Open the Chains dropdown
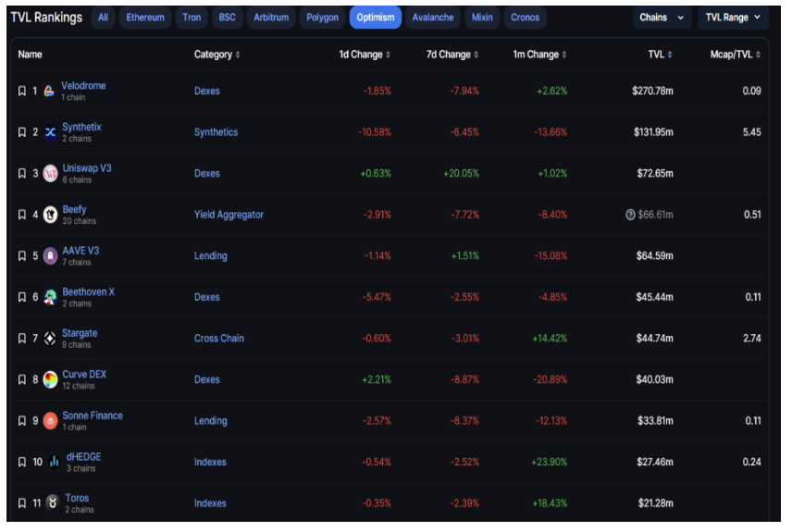 click(662, 18)
